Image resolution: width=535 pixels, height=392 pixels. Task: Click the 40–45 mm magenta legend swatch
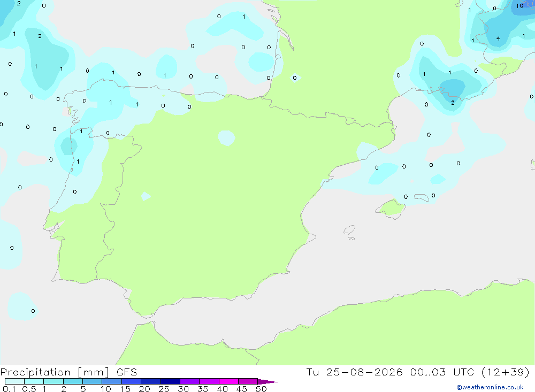228,381
